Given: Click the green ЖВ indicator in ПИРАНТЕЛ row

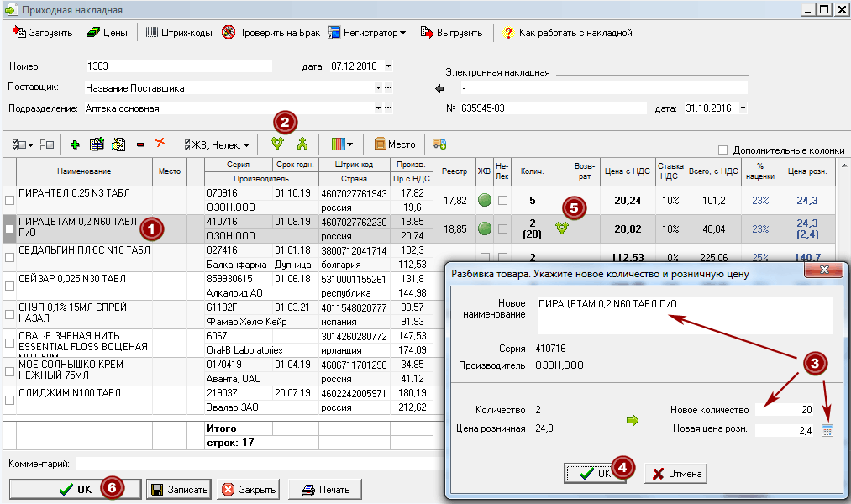Looking at the screenshot, I should 485,200.
